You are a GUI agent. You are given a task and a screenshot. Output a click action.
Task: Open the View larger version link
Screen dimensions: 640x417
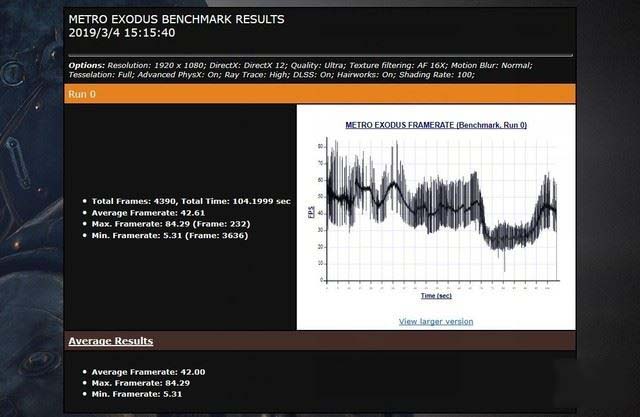point(435,321)
